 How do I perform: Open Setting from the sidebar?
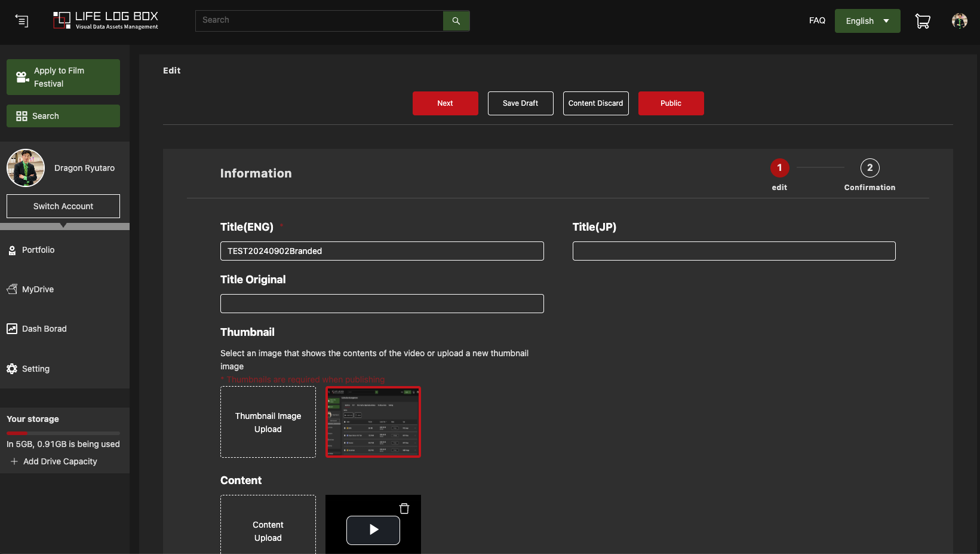pos(35,369)
